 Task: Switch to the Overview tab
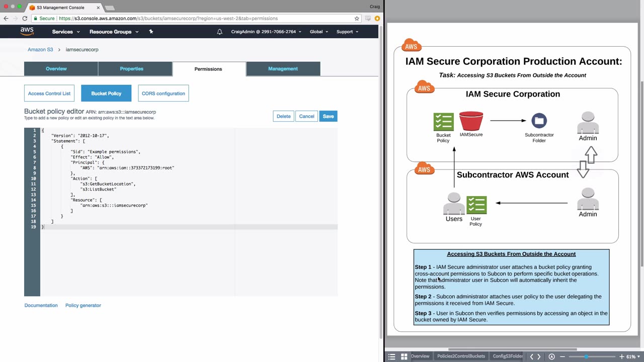61,69
